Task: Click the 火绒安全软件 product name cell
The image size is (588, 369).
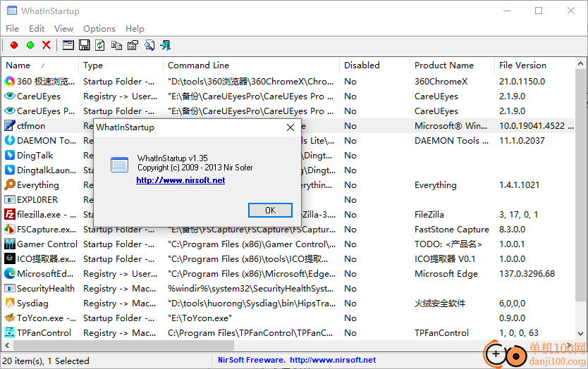Action: pos(440,303)
